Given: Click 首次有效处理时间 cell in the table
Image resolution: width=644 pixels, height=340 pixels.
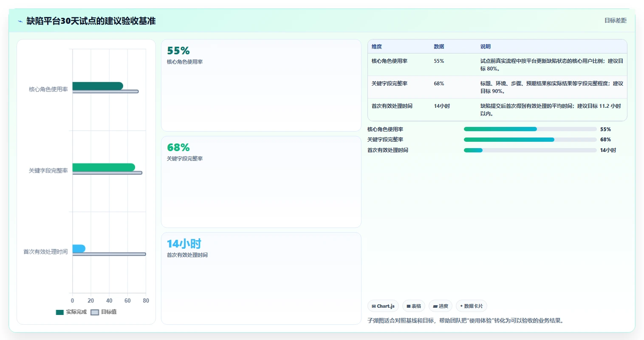Looking at the screenshot, I should [x=392, y=106].
